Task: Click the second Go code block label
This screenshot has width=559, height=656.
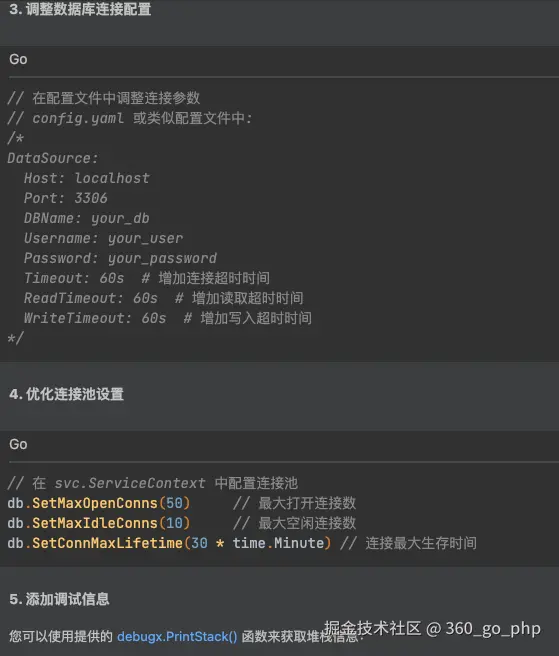Action: 18,444
